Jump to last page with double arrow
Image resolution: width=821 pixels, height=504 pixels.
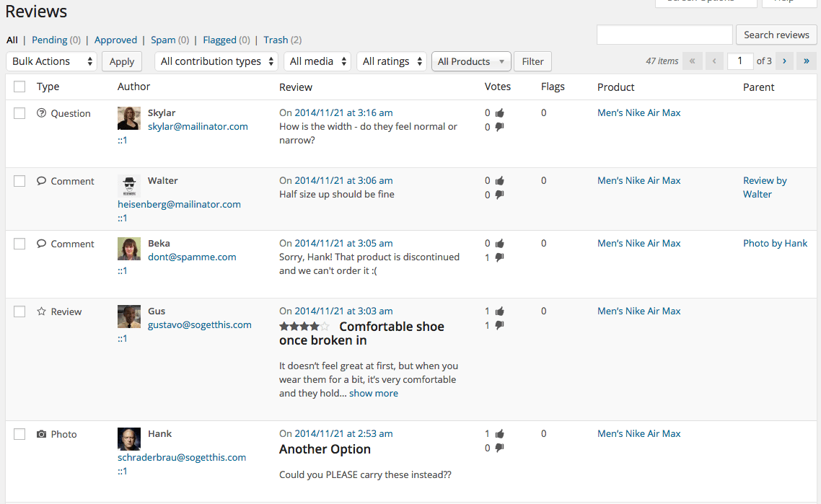tap(807, 61)
